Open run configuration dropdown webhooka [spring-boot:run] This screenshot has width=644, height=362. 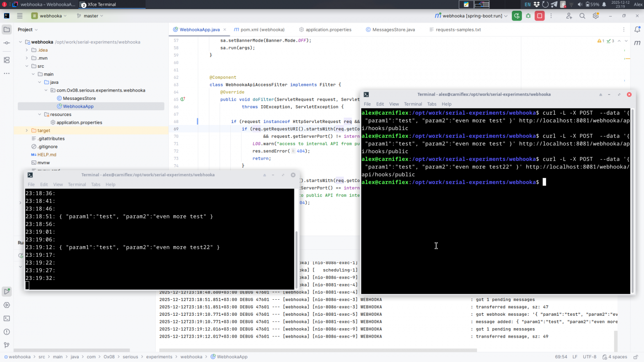pyautogui.click(x=471, y=16)
